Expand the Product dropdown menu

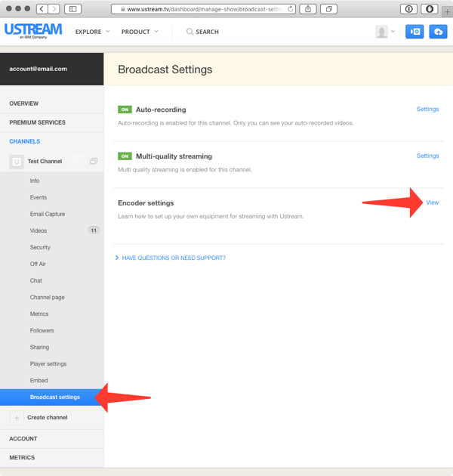point(140,32)
